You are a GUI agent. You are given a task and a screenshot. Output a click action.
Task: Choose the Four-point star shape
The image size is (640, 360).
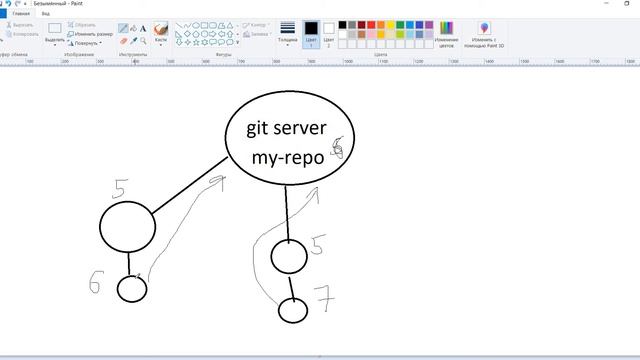(x=188, y=42)
